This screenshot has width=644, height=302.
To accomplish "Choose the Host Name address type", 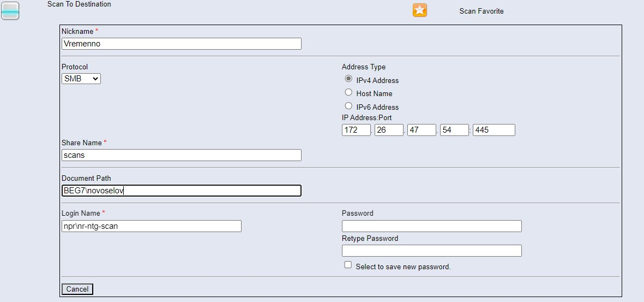I will pos(348,93).
